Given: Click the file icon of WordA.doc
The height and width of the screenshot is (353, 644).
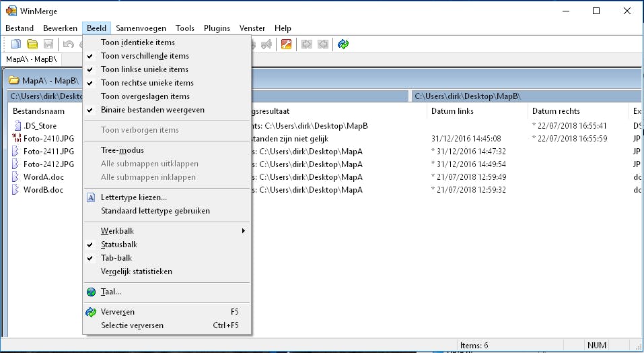Looking at the screenshot, I should click(x=15, y=176).
